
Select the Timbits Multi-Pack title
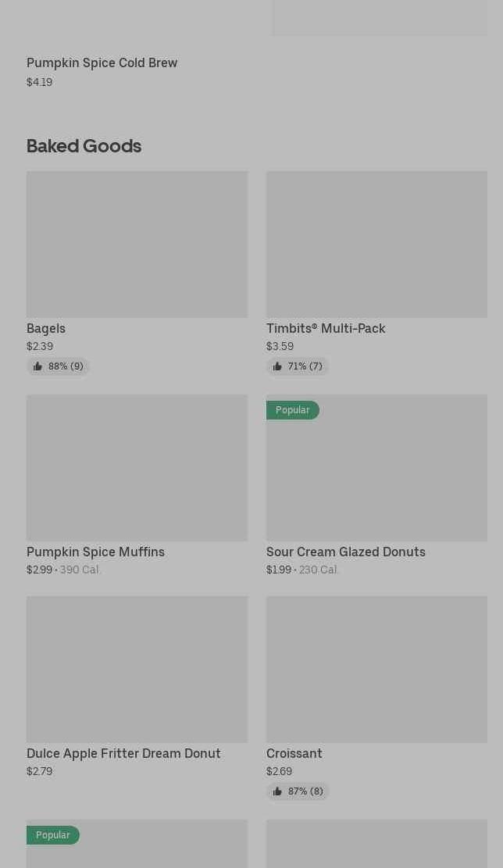tap(326, 328)
